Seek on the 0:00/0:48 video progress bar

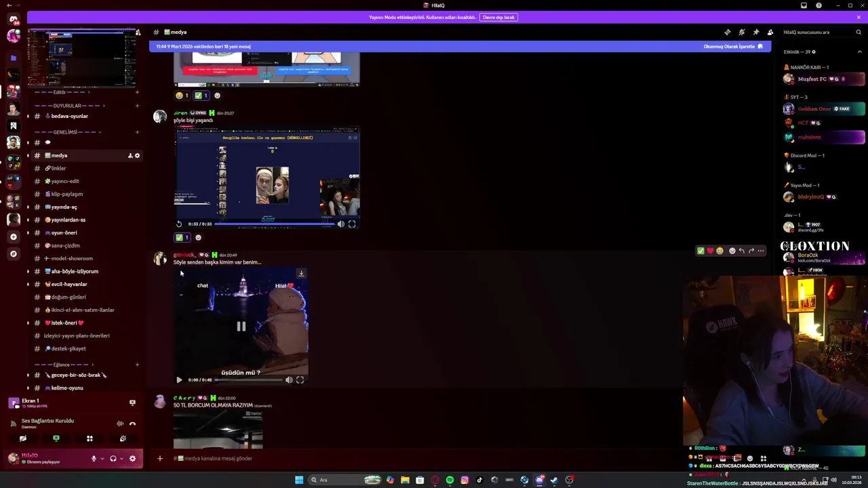pyautogui.click(x=248, y=380)
